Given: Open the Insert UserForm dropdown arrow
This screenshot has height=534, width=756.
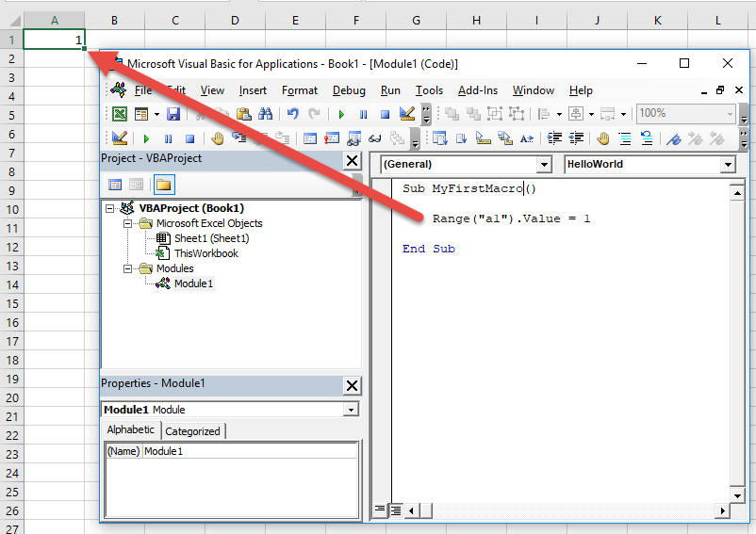Looking at the screenshot, I should tap(156, 115).
